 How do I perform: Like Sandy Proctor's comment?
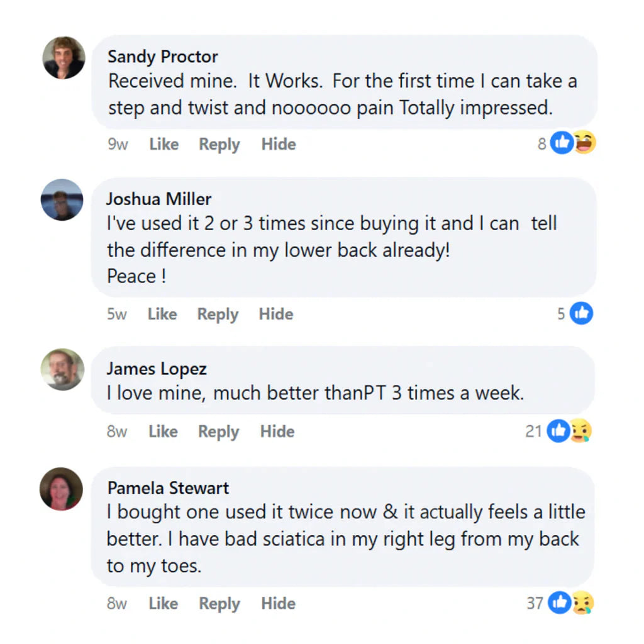164,144
